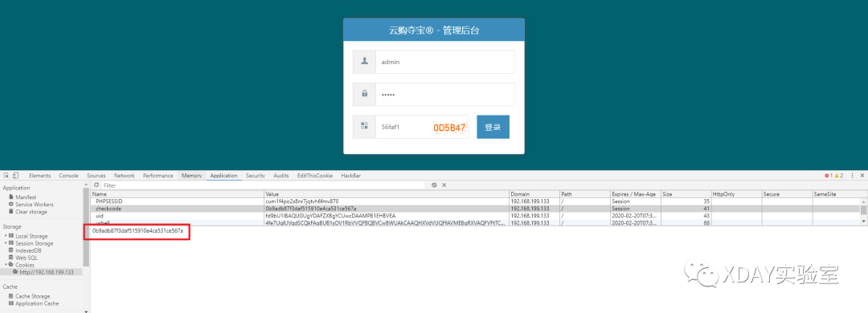Open the Memory tab
The height and width of the screenshot is (313, 868).
191,175
